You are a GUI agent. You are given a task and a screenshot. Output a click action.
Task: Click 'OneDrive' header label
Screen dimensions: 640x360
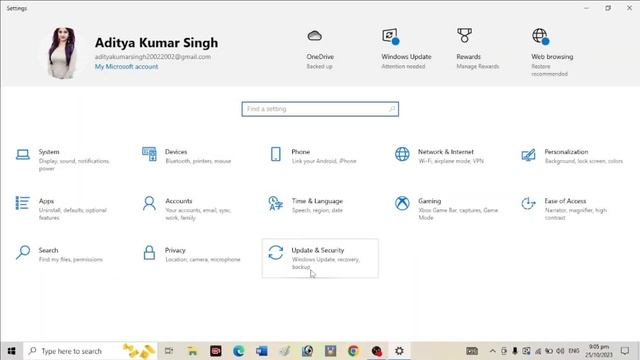(x=320, y=57)
